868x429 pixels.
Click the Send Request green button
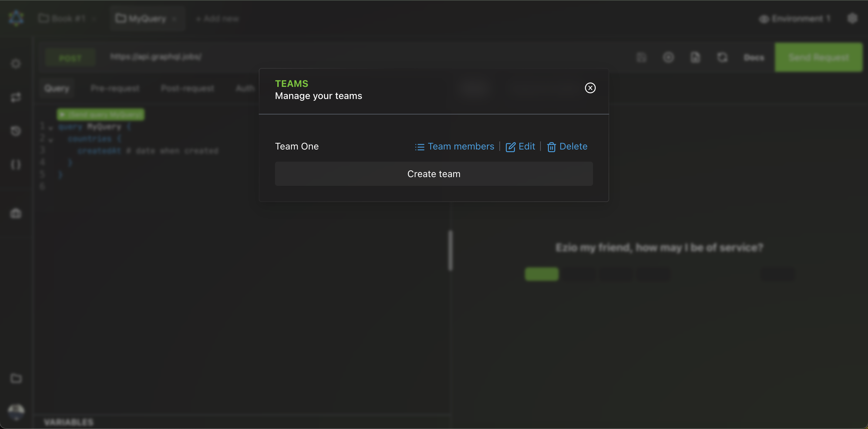(818, 57)
